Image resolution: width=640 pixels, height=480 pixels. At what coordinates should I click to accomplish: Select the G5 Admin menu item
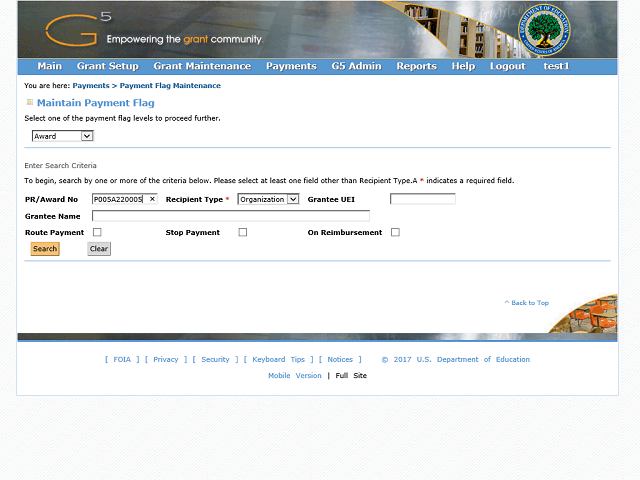point(356,66)
